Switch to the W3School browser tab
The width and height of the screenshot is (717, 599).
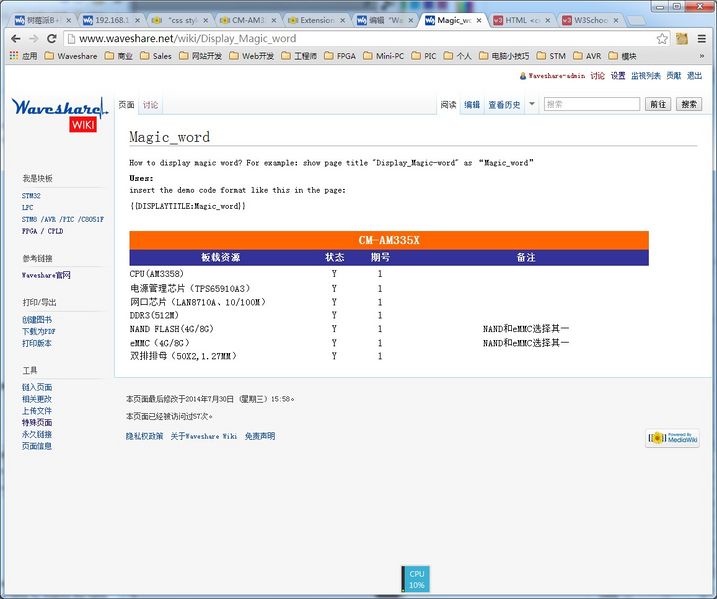click(x=590, y=21)
